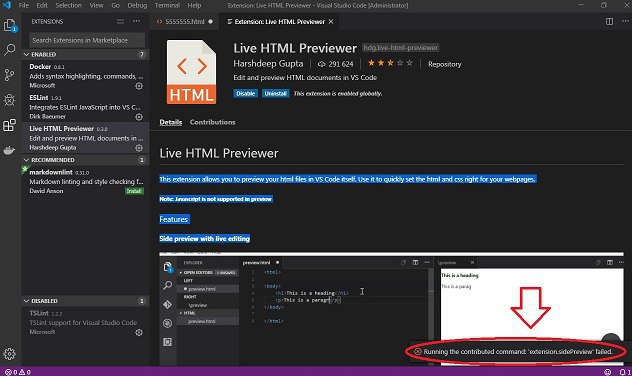Click the Uninstall button
The height and width of the screenshot is (376, 632).
(275, 93)
